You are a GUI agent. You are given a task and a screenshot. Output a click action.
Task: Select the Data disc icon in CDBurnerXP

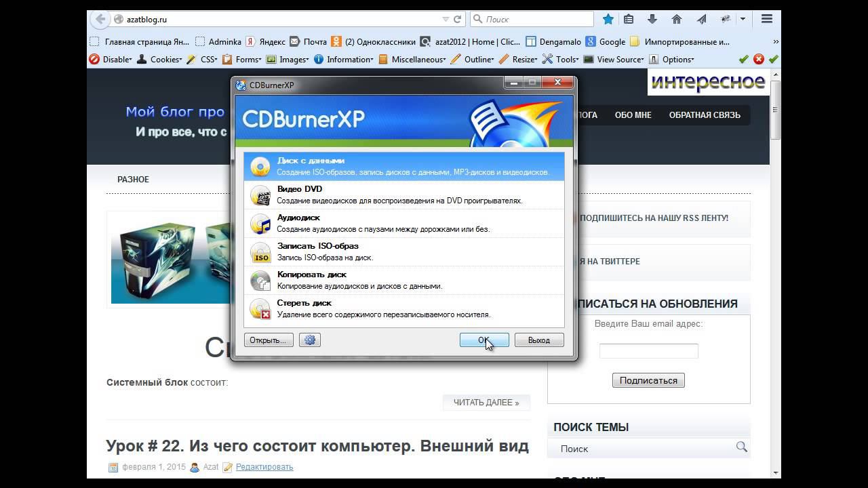click(260, 167)
